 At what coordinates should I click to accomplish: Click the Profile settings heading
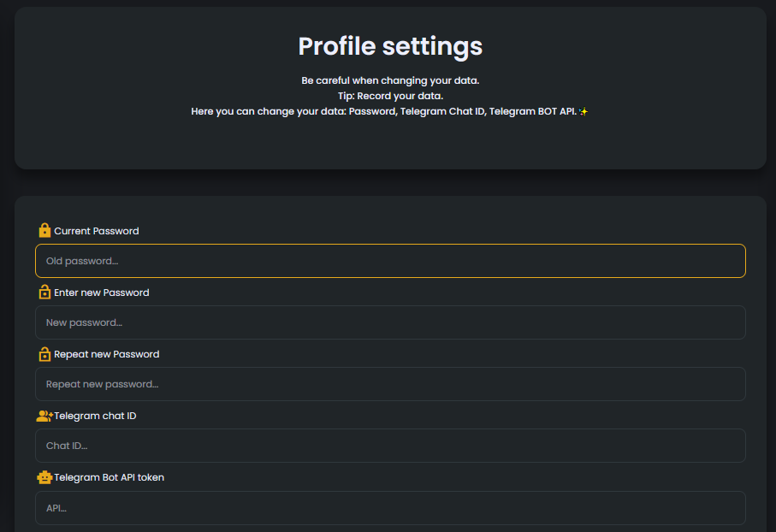(390, 46)
